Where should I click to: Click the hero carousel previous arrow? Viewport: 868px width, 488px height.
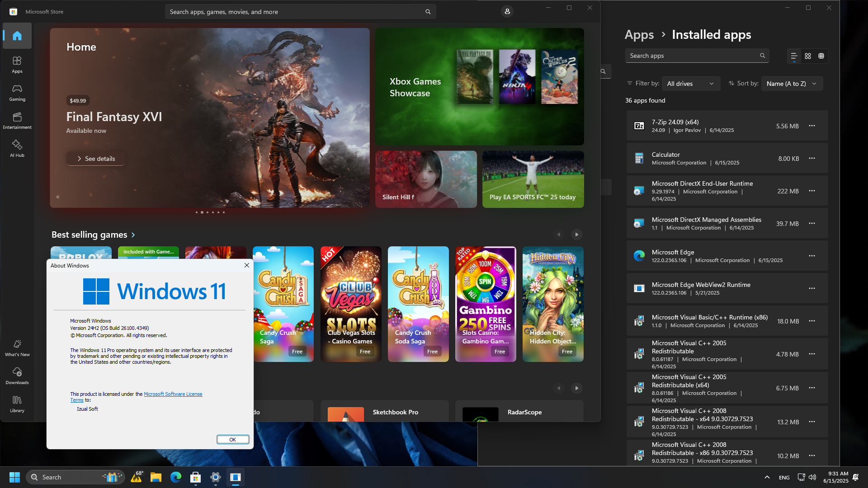[57, 197]
